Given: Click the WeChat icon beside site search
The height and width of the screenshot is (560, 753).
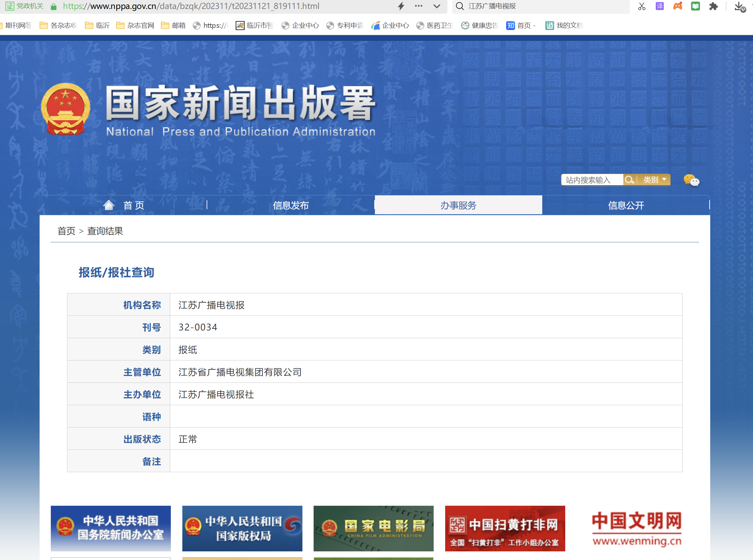Looking at the screenshot, I should tap(691, 180).
